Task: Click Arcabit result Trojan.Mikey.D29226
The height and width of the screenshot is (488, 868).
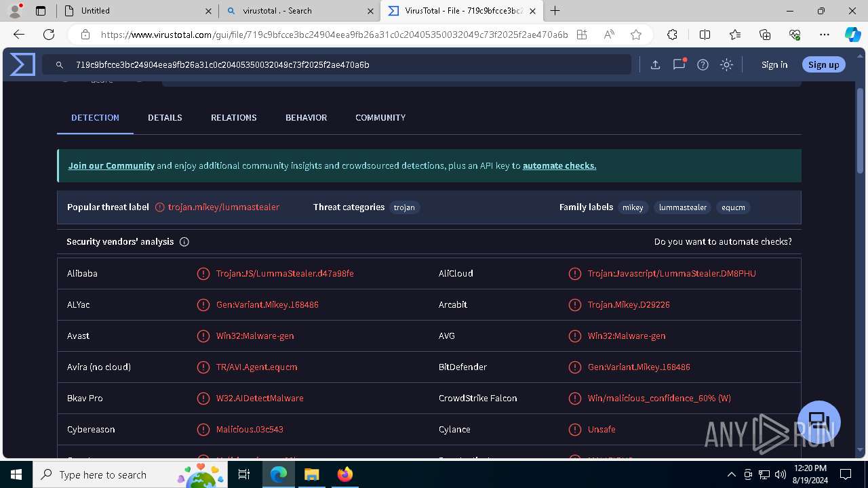Action: tap(629, 305)
